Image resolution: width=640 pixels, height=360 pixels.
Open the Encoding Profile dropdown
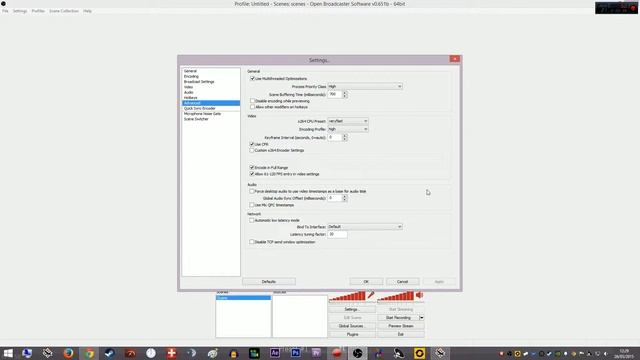click(348, 129)
